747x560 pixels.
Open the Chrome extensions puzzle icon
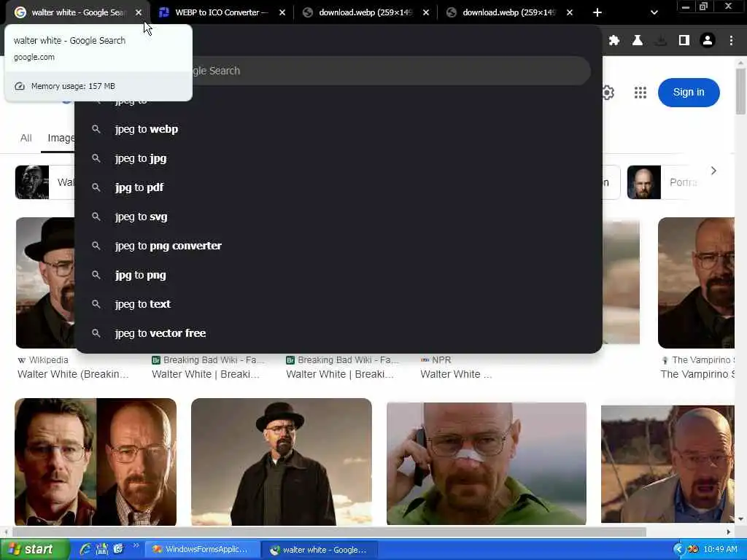coord(614,41)
